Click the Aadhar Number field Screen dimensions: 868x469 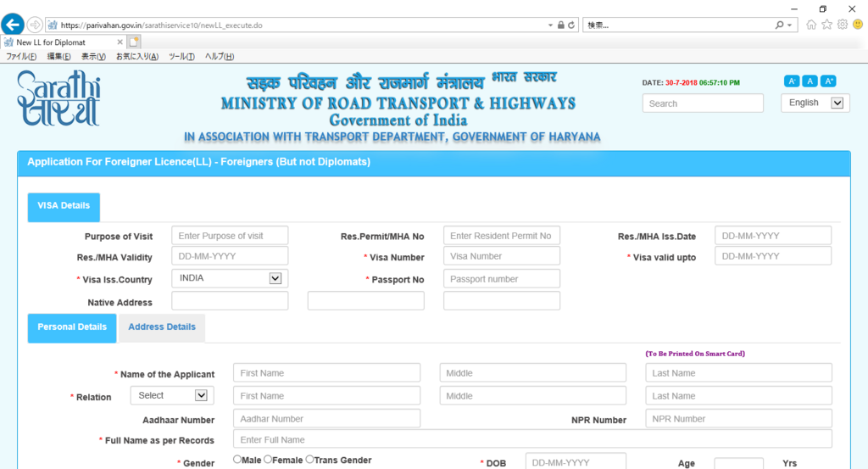pos(326,419)
